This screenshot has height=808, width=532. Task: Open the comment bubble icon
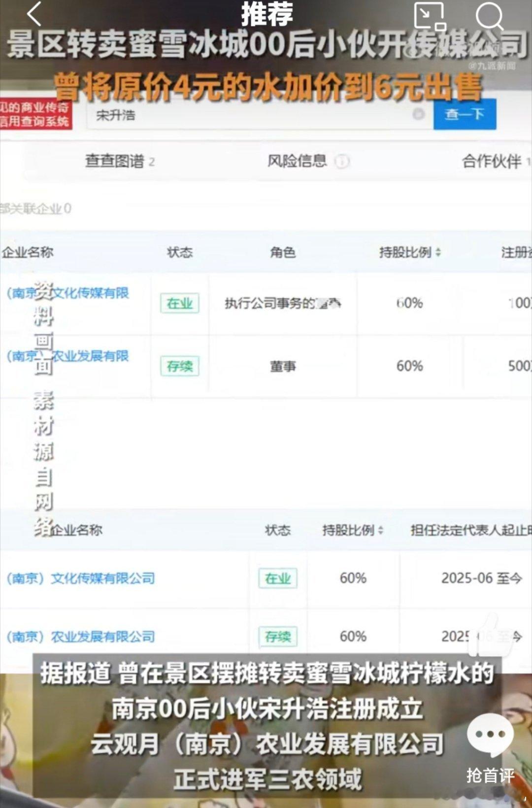tap(490, 735)
